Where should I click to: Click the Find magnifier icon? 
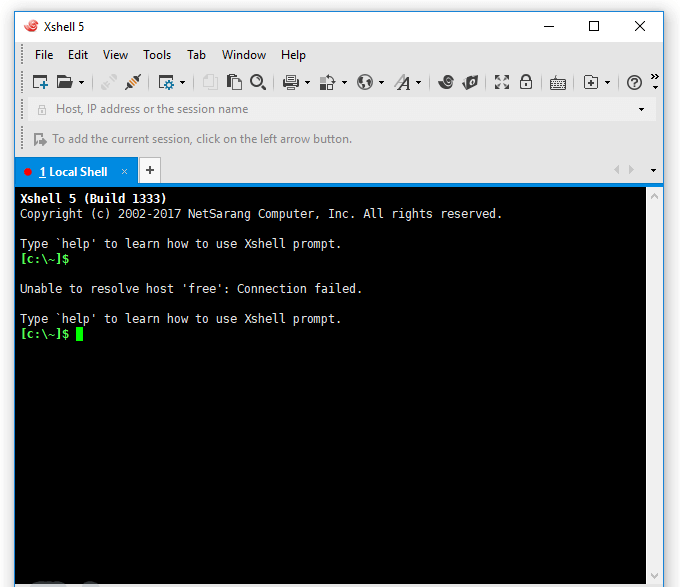coord(258,82)
